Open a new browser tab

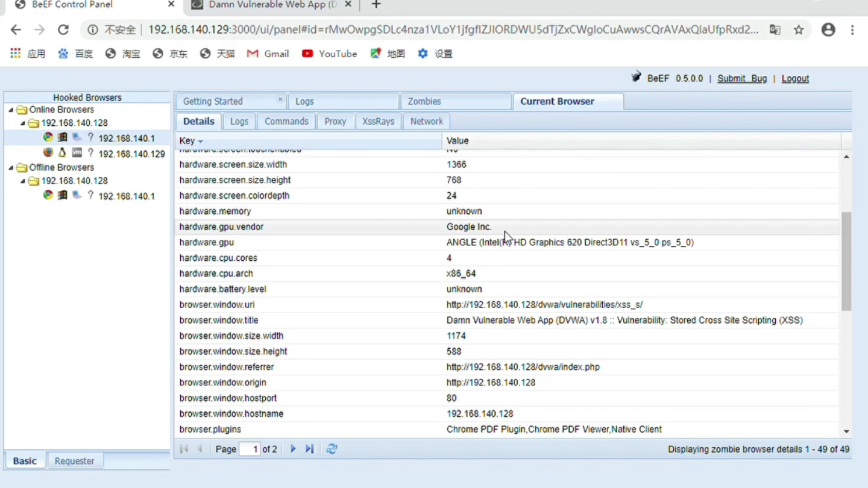pyautogui.click(x=376, y=5)
